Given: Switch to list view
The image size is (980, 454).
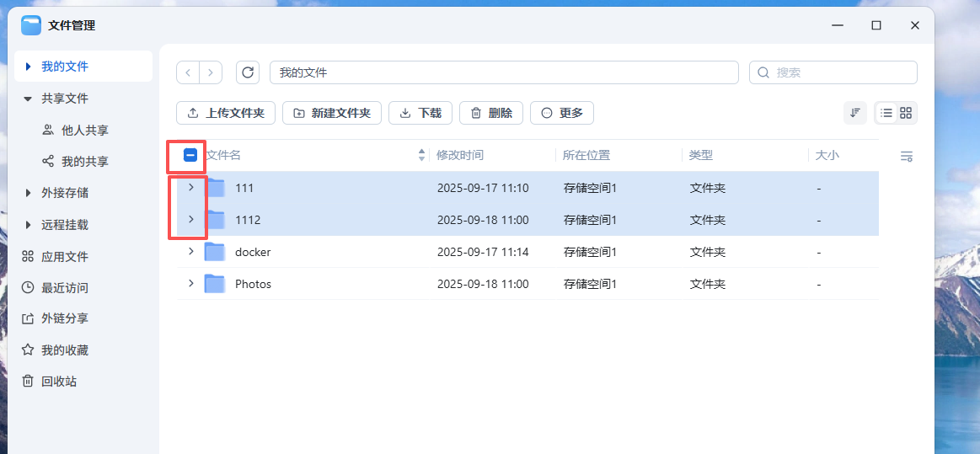Looking at the screenshot, I should [x=886, y=113].
